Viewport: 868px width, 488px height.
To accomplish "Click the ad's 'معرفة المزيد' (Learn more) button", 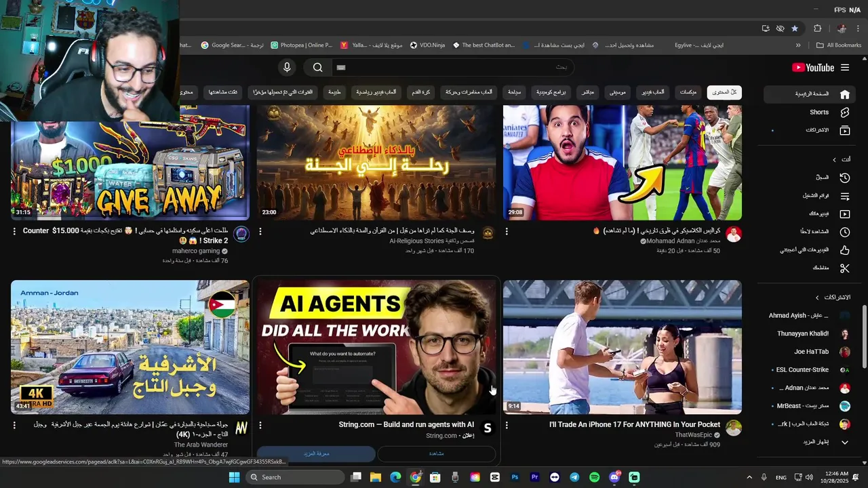I will click(315, 453).
